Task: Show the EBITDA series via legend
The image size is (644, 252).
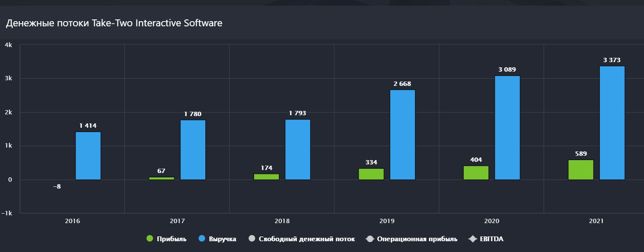Action: 486,239
